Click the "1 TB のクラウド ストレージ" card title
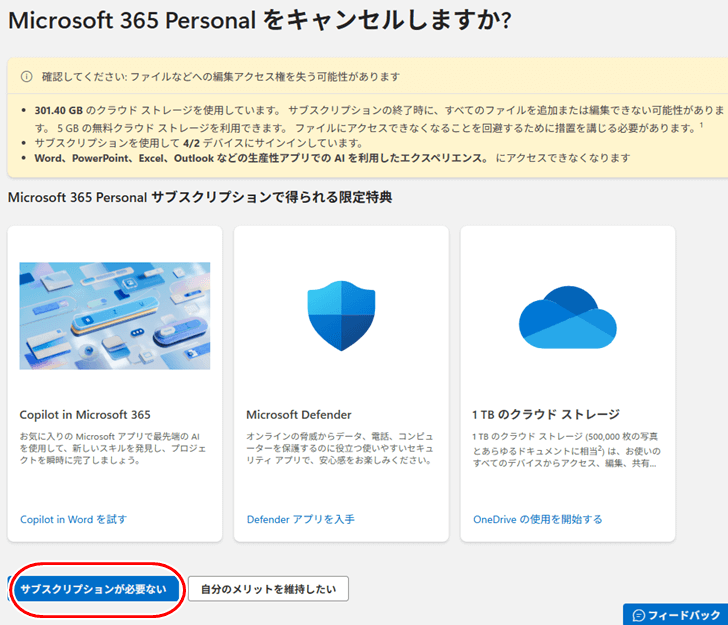 tap(546, 414)
